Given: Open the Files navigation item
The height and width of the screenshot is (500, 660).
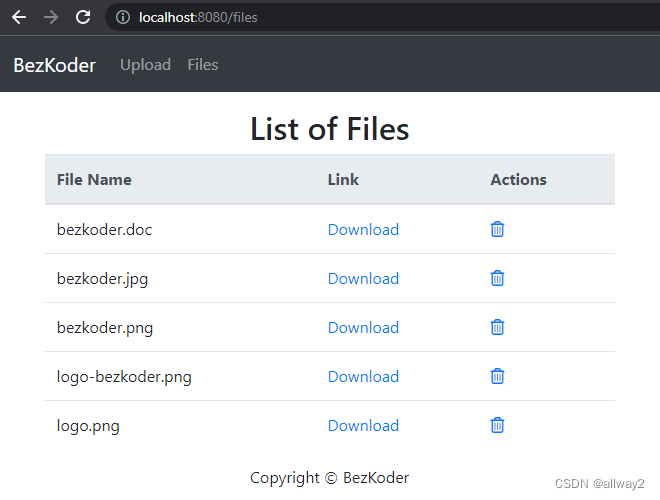Looking at the screenshot, I should [x=202, y=65].
